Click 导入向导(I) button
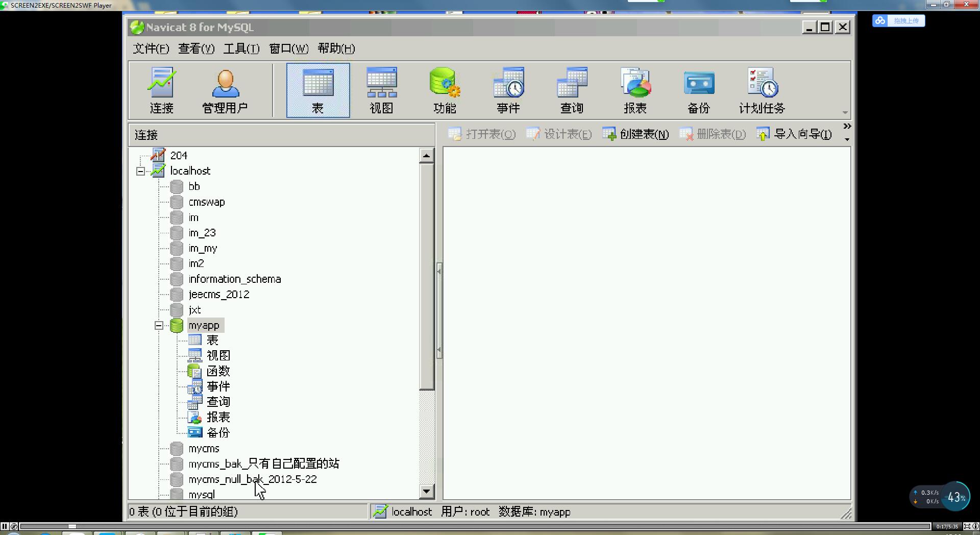980x535 pixels. tap(794, 134)
